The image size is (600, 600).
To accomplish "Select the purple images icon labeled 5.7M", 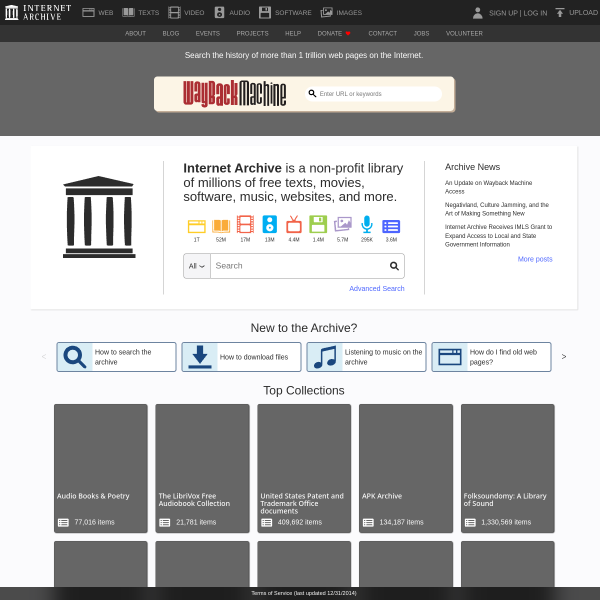I will [x=342, y=224].
